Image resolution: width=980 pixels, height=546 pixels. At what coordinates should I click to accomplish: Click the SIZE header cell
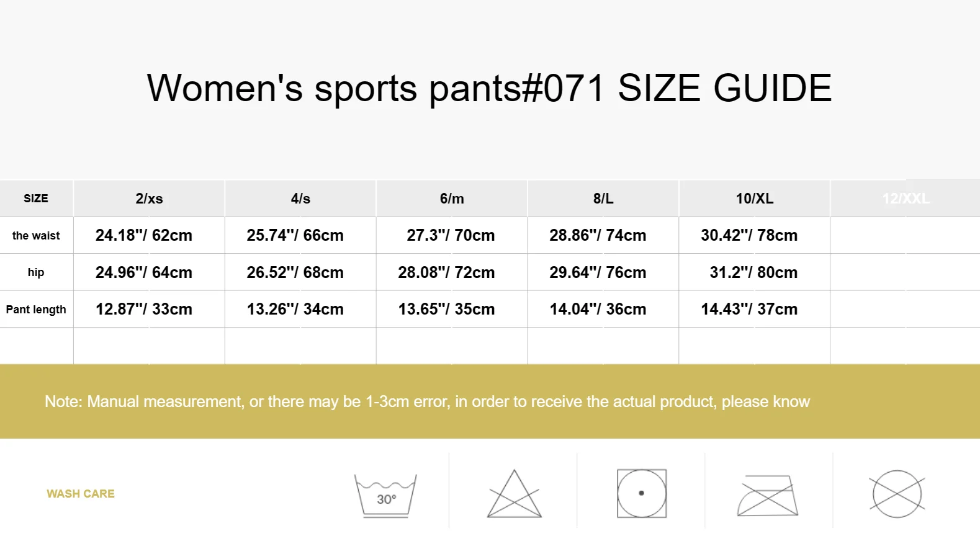coord(36,199)
